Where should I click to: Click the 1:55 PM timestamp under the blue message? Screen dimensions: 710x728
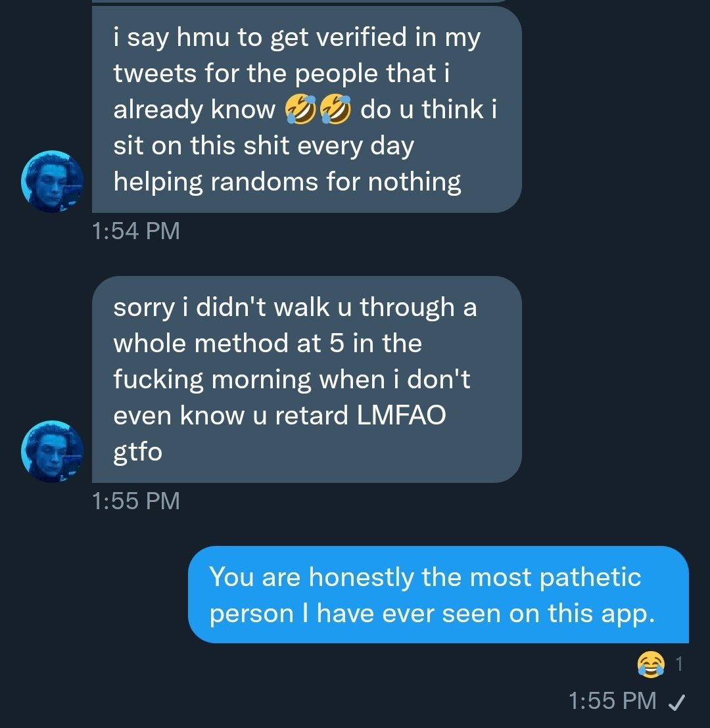click(x=612, y=701)
